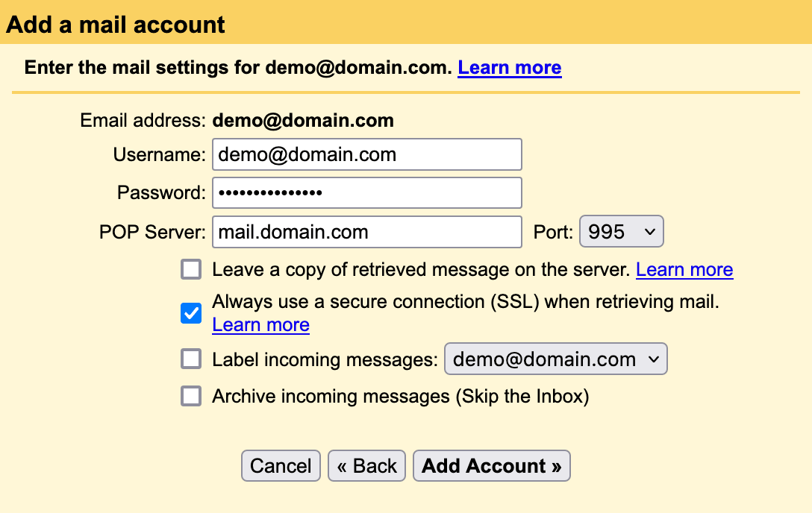Click the POP Server input field
The height and width of the screenshot is (513, 812).
click(366, 232)
